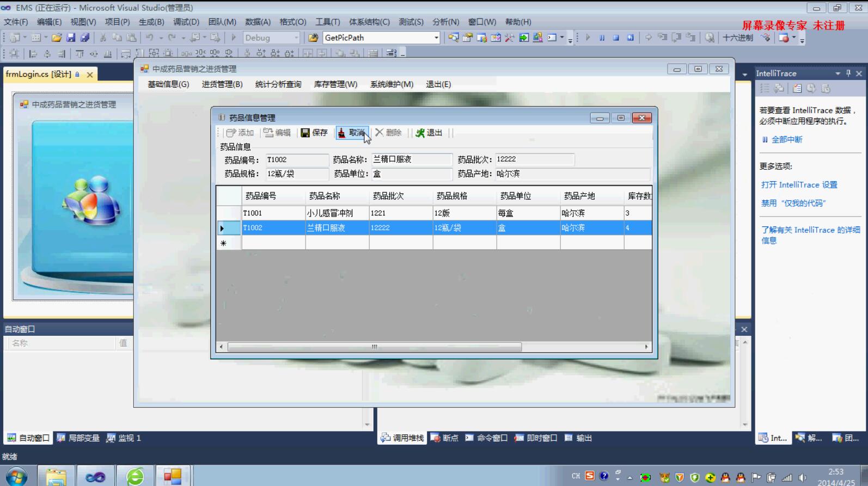Click 禁用“仅我的代码” link
The image size is (868, 486).
(793, 204)
